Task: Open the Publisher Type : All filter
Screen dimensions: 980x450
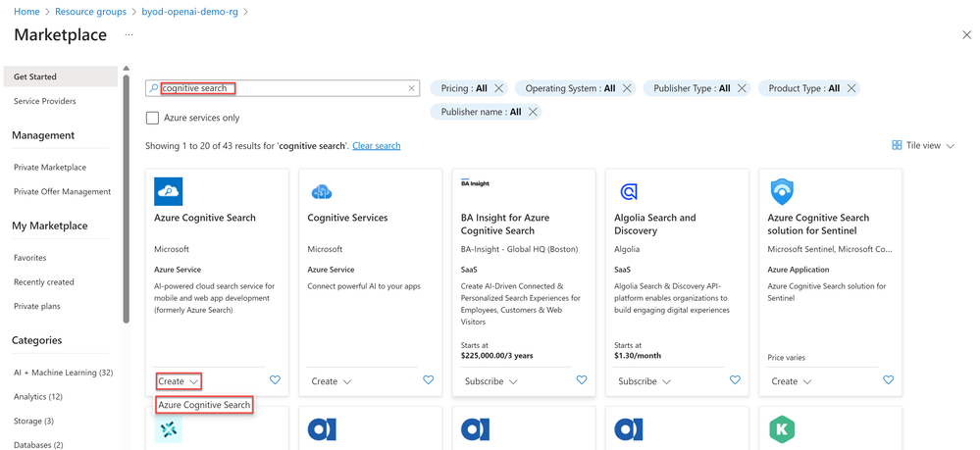Action: coord(692,88)
